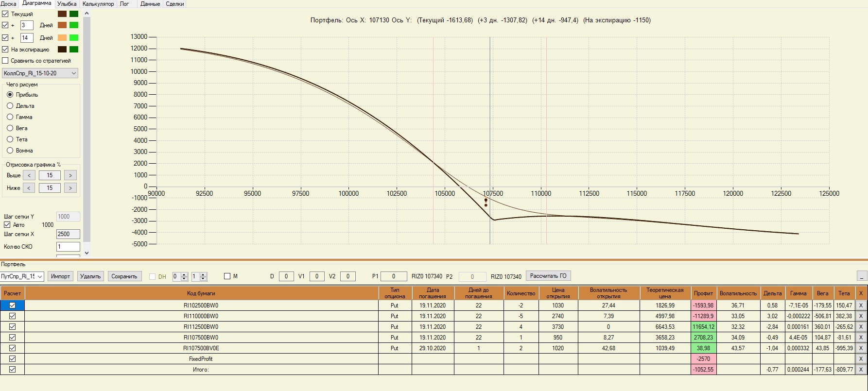Click the Удалить button
Screen dimensions: 868x391
point(90,276)
